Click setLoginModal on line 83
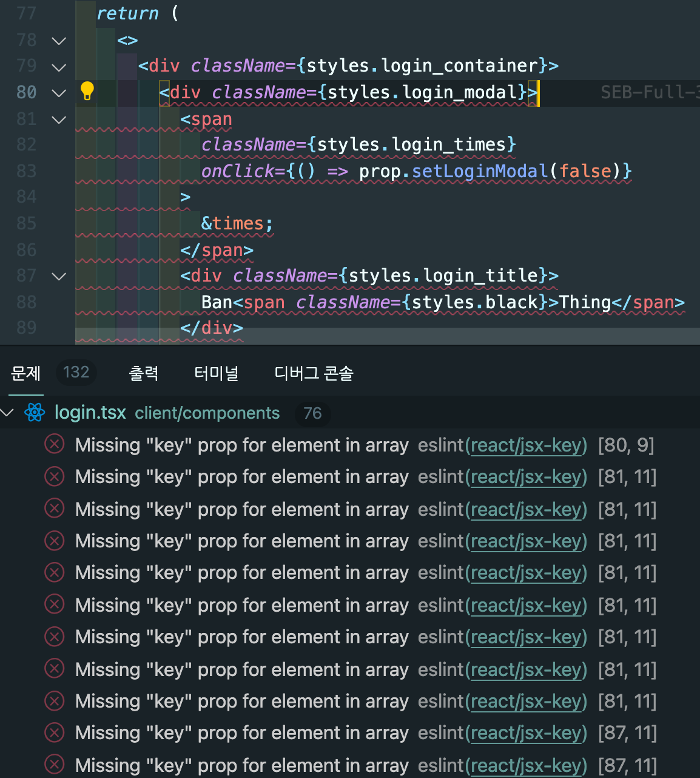700x778 pixels. coord(480,171)
